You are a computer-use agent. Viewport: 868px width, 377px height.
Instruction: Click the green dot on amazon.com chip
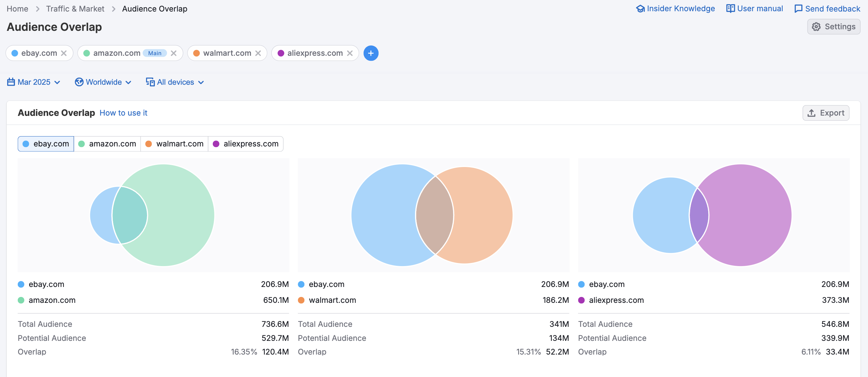click(87, 53)
